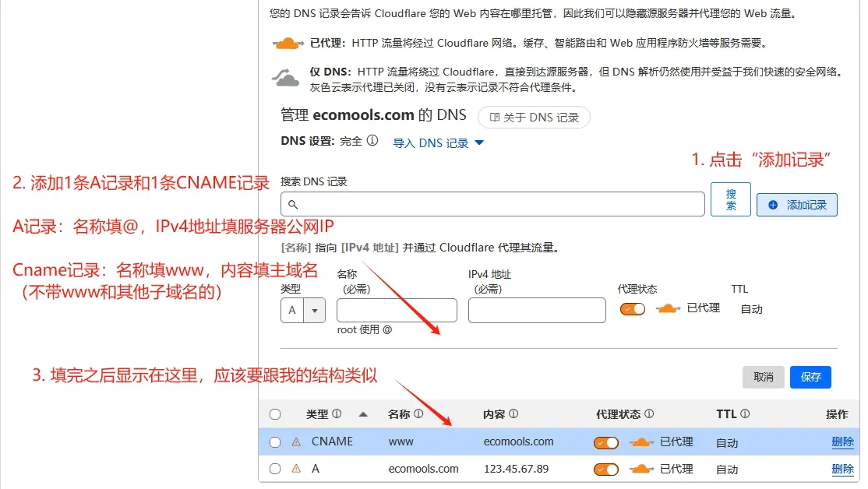Viewport: 868px width, 489px height.
Task: Toggle proxy switch for ecomools.com A record
Action: point(606,470)
